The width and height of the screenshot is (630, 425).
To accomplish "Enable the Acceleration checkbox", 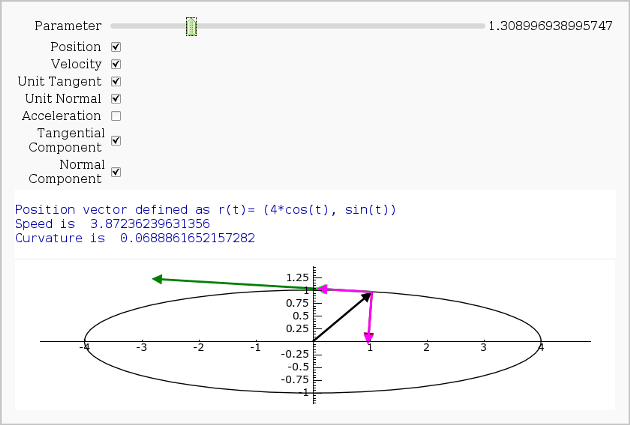I will click(116, 116).
